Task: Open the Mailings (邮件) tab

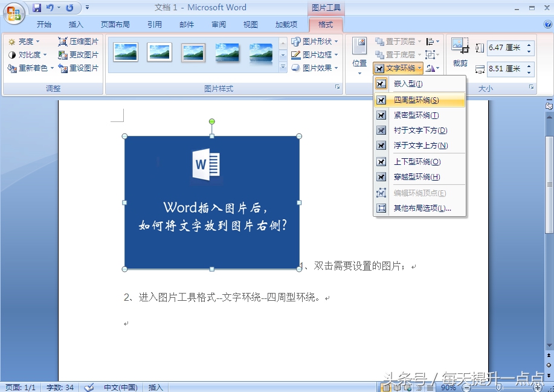Action: click(x=187, y=24)
